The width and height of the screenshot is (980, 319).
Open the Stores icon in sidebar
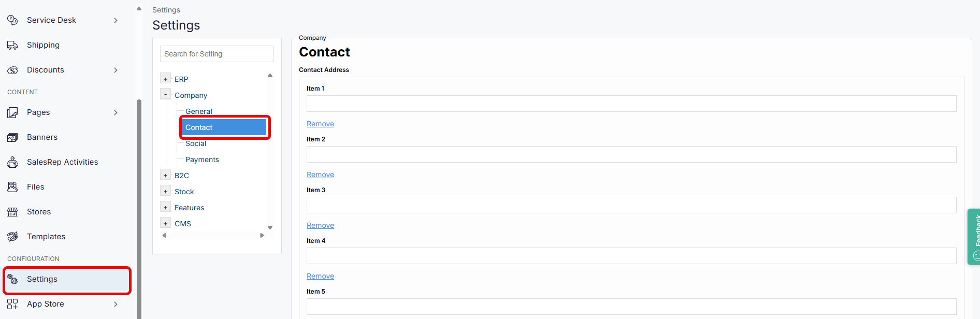12,211
